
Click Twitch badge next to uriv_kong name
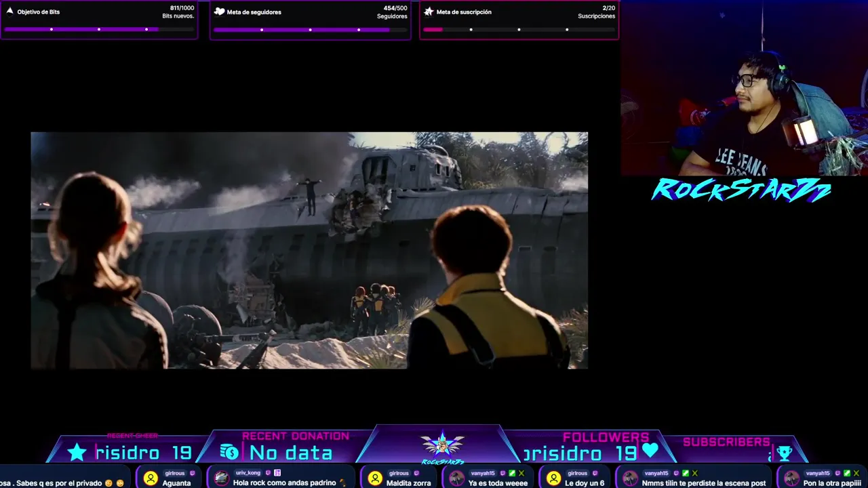268,473
